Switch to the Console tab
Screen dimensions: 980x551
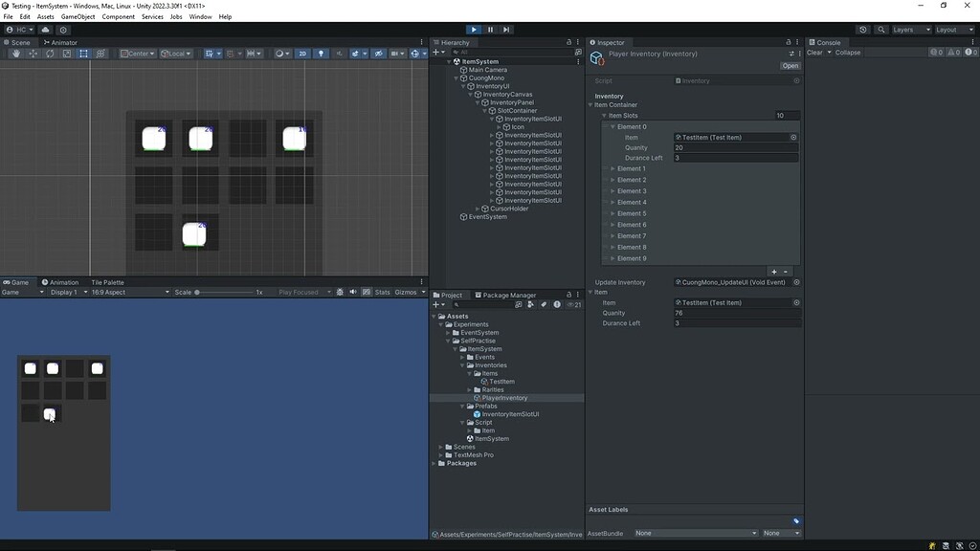pyautogui.click(x=827, y=42)
